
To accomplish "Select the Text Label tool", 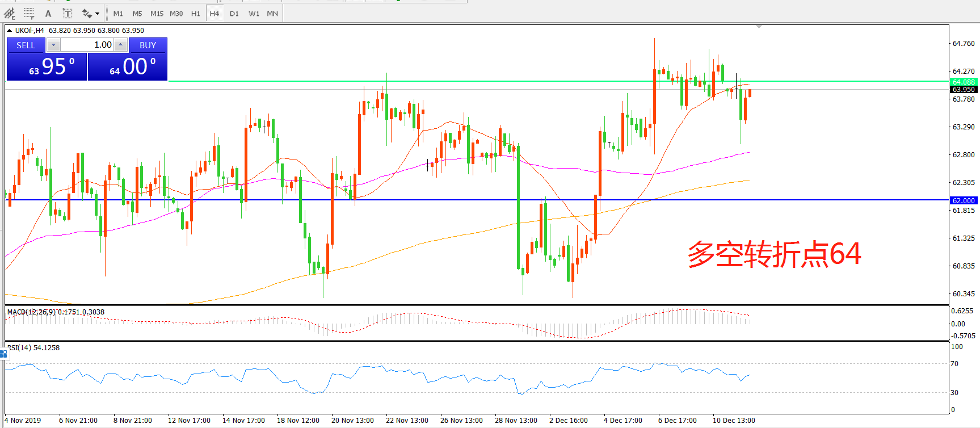I will point(67,14).
